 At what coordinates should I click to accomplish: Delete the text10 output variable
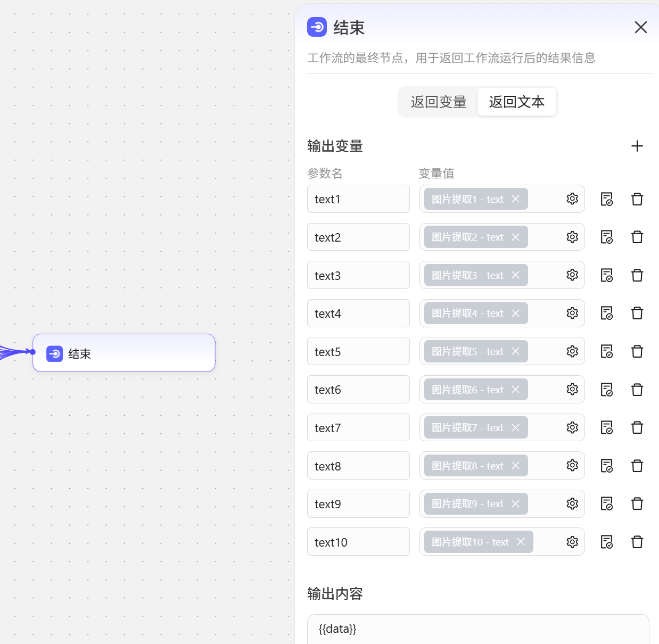click(x=637, y=542)
